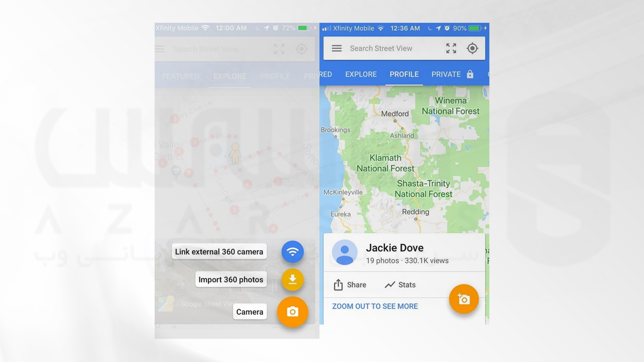Toggle the PRIVATE lock toggle

pos(470,74)
